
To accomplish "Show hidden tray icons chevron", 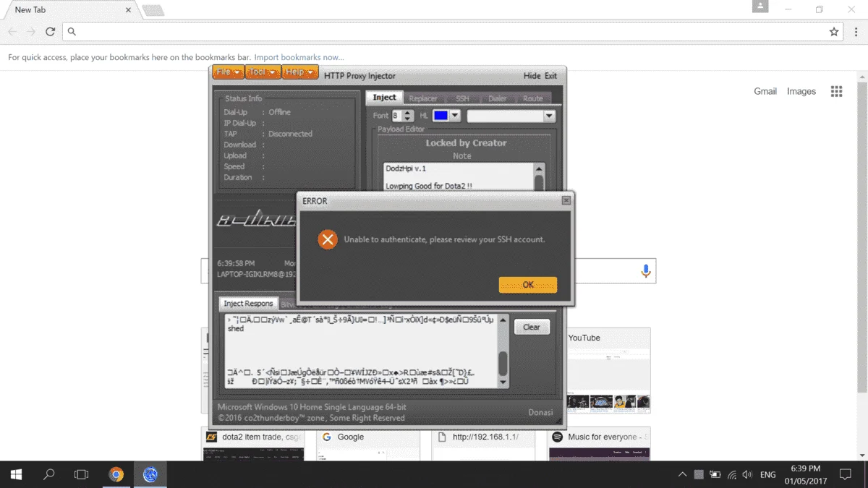I will point(682,474).
